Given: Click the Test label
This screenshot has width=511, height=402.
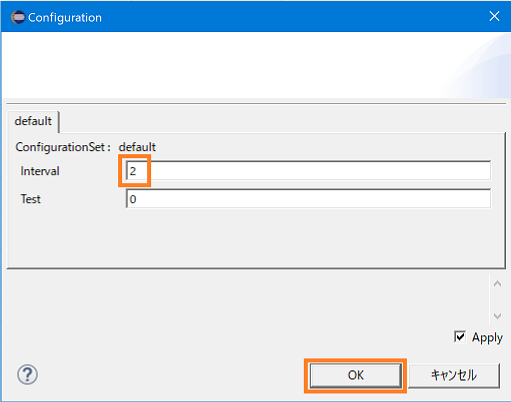Looking at the screenshot, I should (31, 199).
